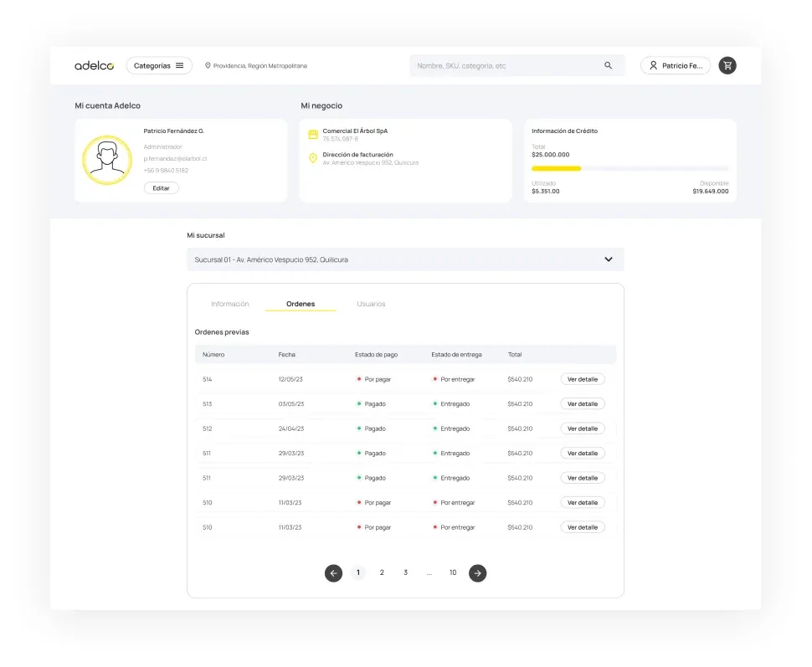
Task: Click the $19.649.000 available credit value
Action: click(711, 192)
